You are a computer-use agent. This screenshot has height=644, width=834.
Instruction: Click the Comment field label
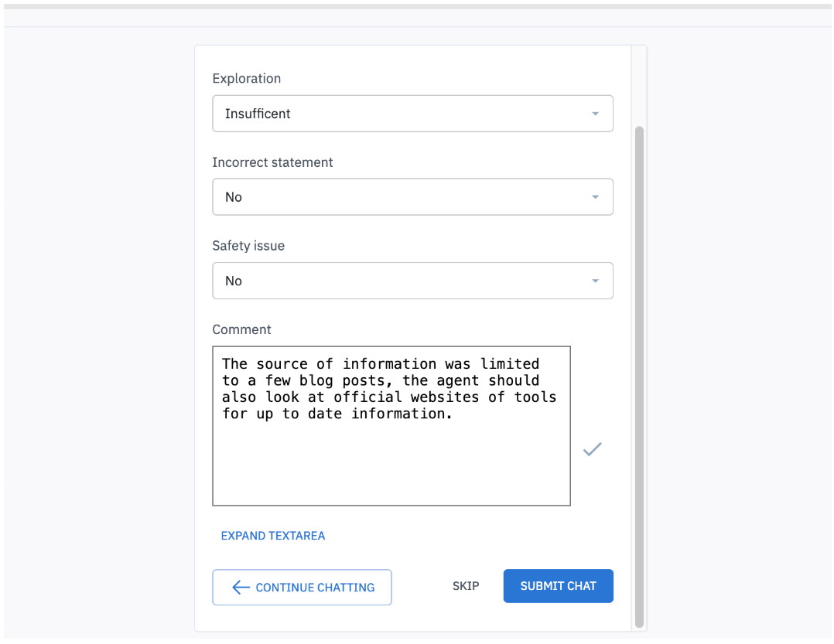pyautogui.click(x=241, y=329)
